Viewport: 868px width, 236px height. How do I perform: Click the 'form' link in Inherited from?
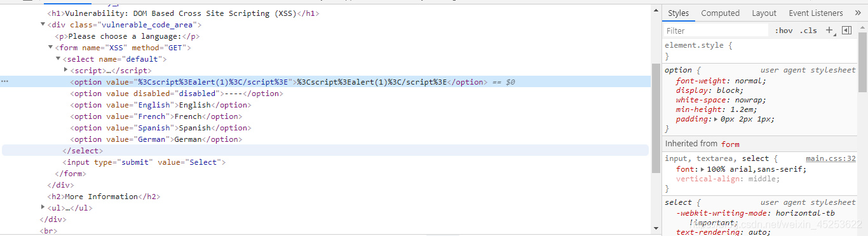pos(730,144)
